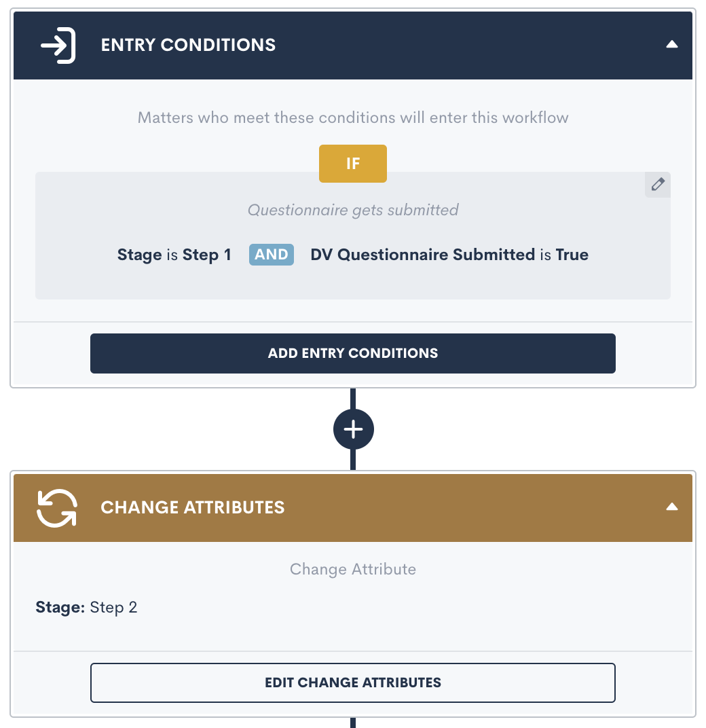Open the pencil edit icon on the condition
Viewport: 706px width, 728px height.
pyautogui.click(x=656, y=184)
